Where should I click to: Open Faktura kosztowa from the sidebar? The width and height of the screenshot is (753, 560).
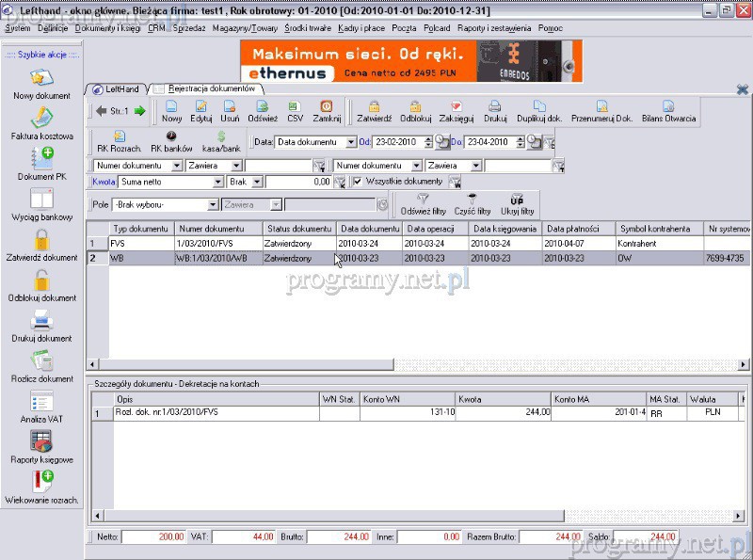coord(41,119)
